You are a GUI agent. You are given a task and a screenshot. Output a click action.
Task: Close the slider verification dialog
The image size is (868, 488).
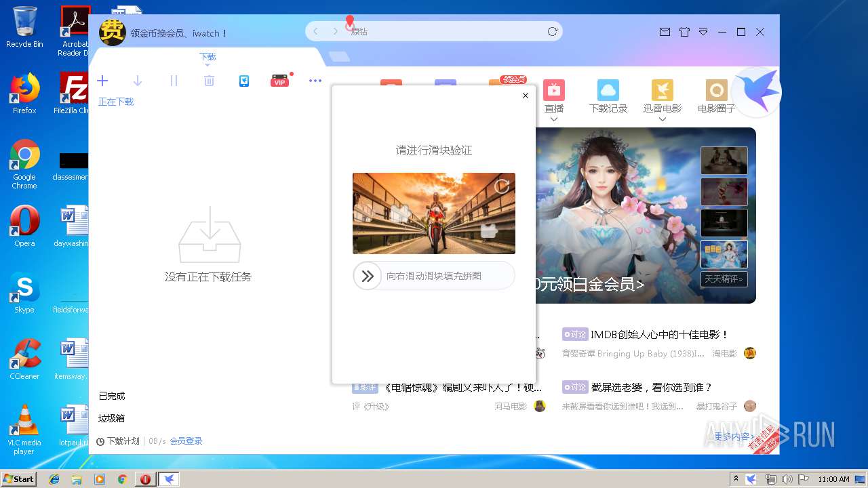pyautogui.click(x=526, y=96)
